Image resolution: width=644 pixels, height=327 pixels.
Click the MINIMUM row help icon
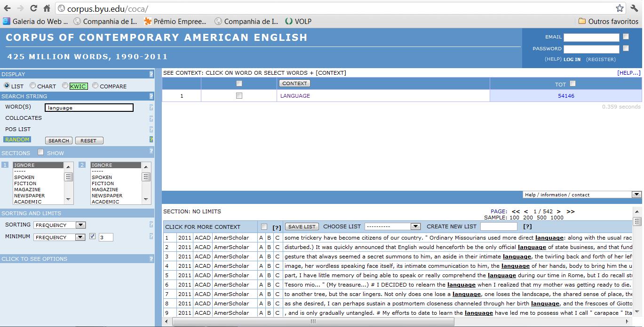[x=151, y=236]
